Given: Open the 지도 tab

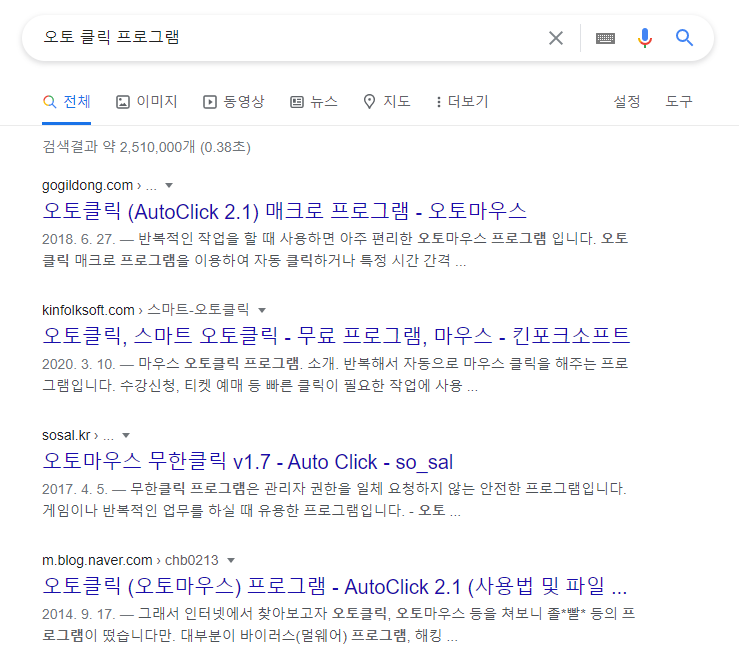Looking at the screenshot, I should [387, 102].
